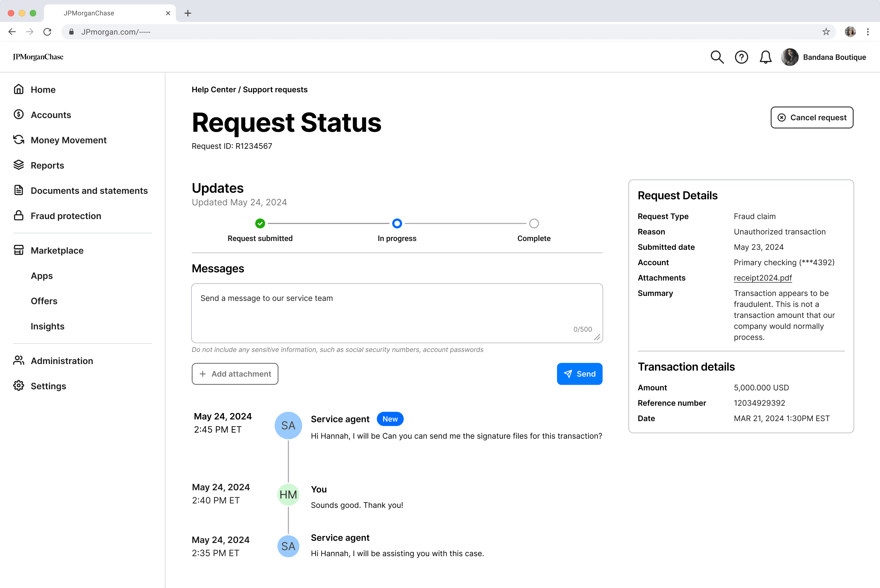Click the search magnifier icon
The width and height of the screenshot is (880, 588).
click(717, 57)
